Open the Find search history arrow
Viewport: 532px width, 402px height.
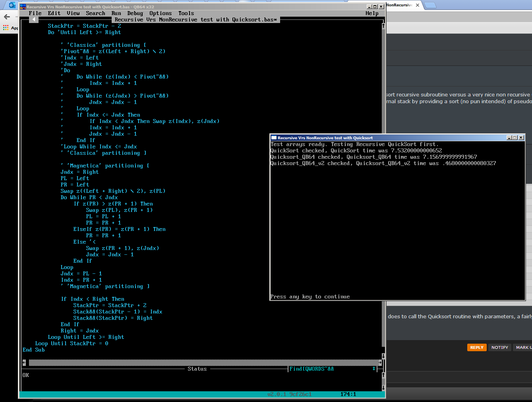tap(373, 369)
